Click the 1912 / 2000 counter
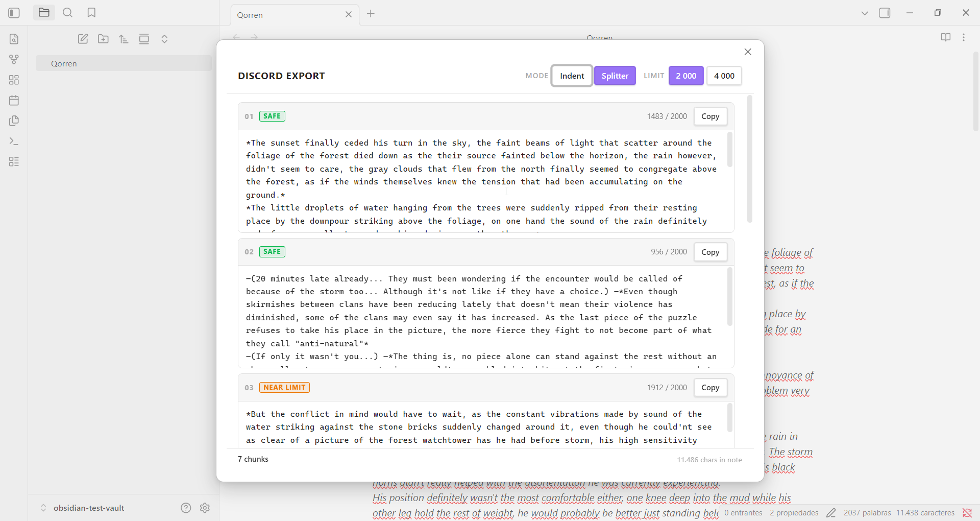 click(x=667, y=388)
